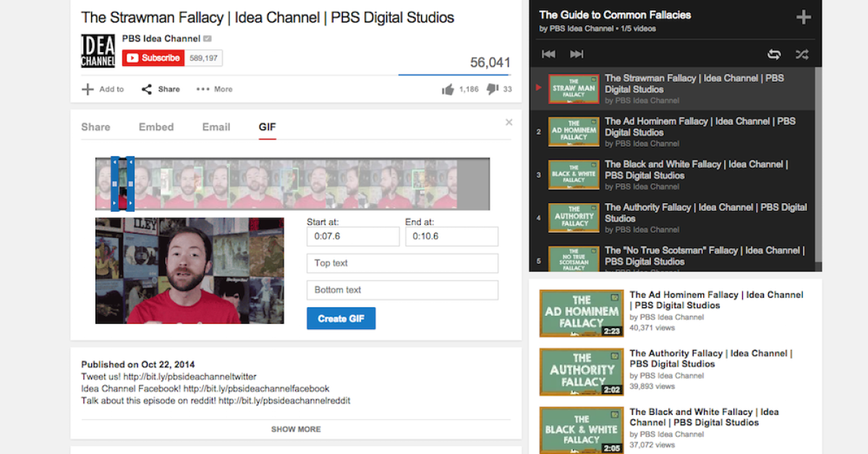
Task: Click the thumbs up like icon
Action: (448, 89)
